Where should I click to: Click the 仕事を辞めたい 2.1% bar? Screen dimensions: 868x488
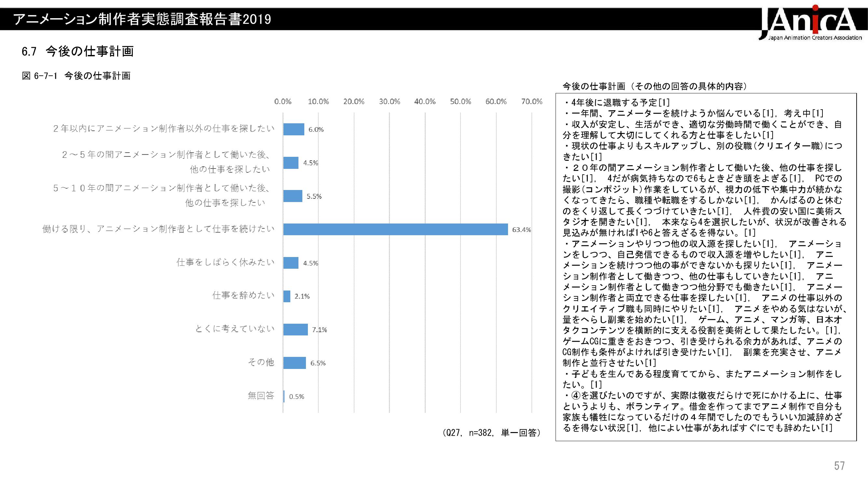(287, 296)
